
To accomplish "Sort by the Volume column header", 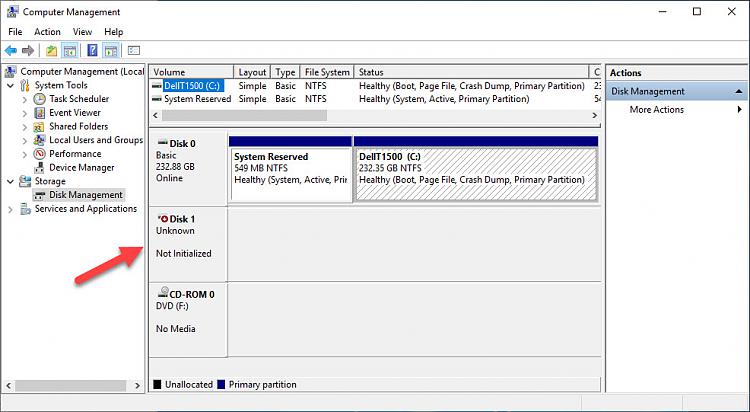I will (192, 72).
